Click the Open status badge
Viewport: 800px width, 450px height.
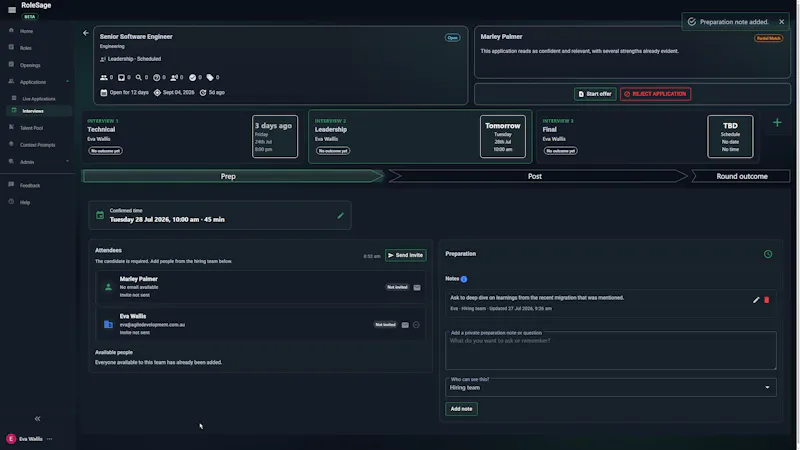(x=452, y=38)
